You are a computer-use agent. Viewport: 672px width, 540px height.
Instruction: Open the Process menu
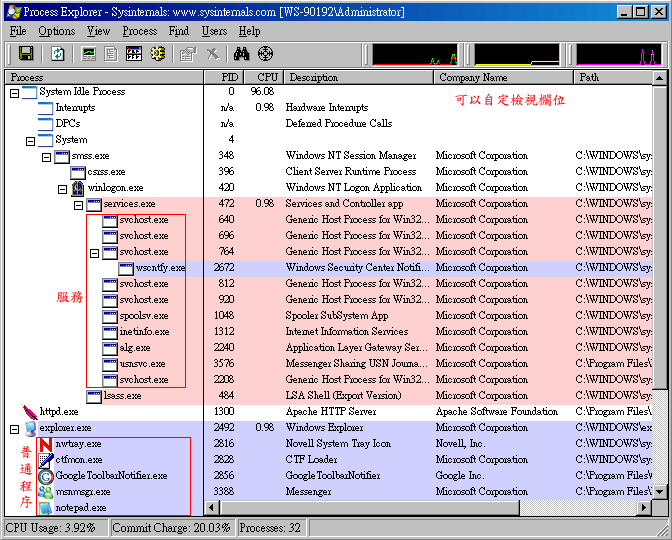tap(140, 31)
